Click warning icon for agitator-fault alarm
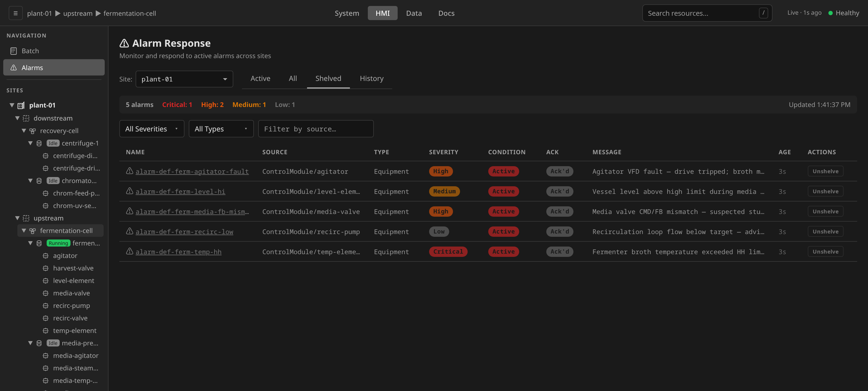This screenshot has width=868, height=391. coord(129,171)
